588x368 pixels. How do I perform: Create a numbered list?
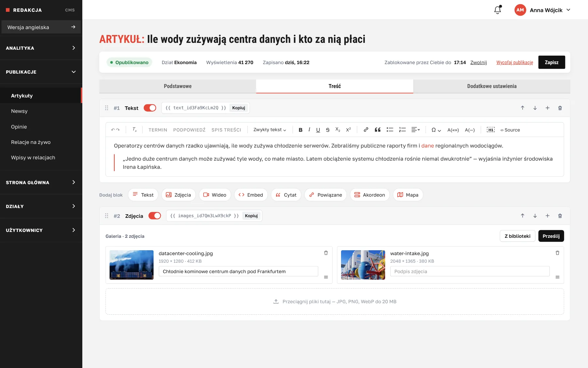coord(402,130)
